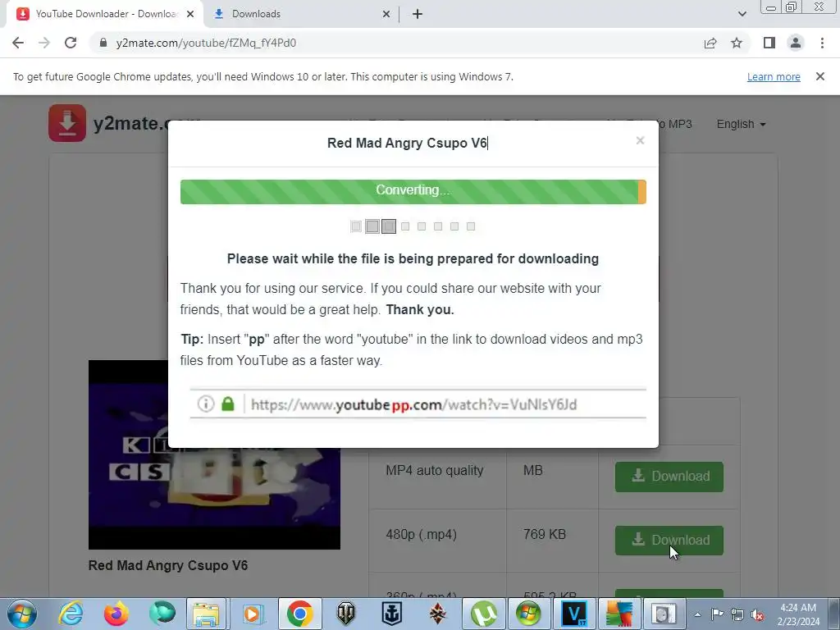Click the muted volume tray icon
Screen dimensions: 840x630
(x=756, y=614)
